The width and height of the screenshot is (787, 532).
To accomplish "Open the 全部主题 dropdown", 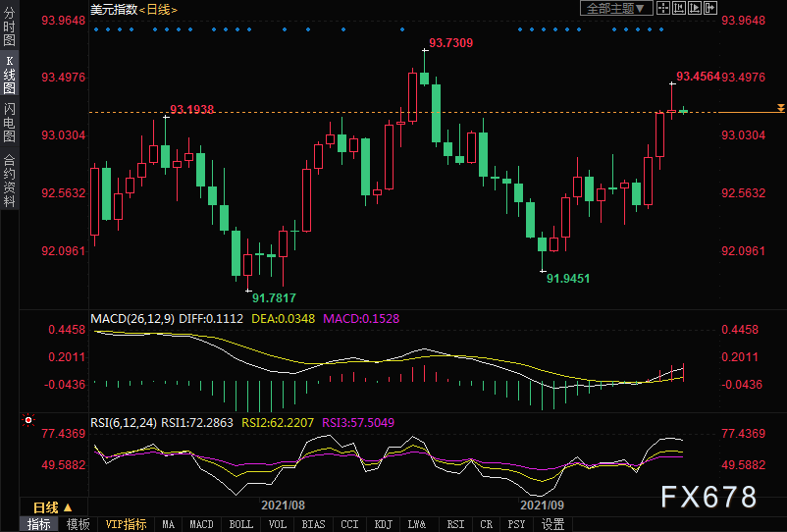I will 616,8.
